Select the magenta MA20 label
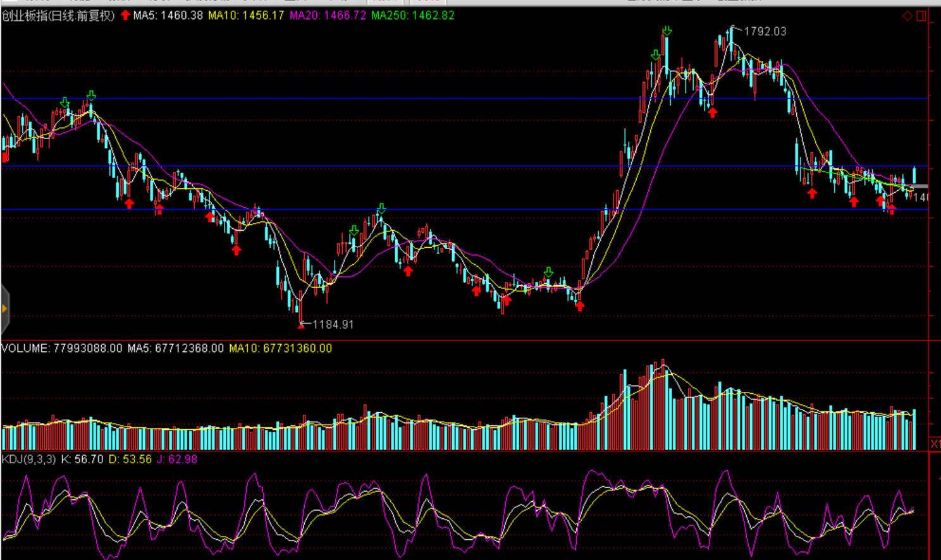The height and width of the screenshot is (560, 941). [x=328, y=15]
